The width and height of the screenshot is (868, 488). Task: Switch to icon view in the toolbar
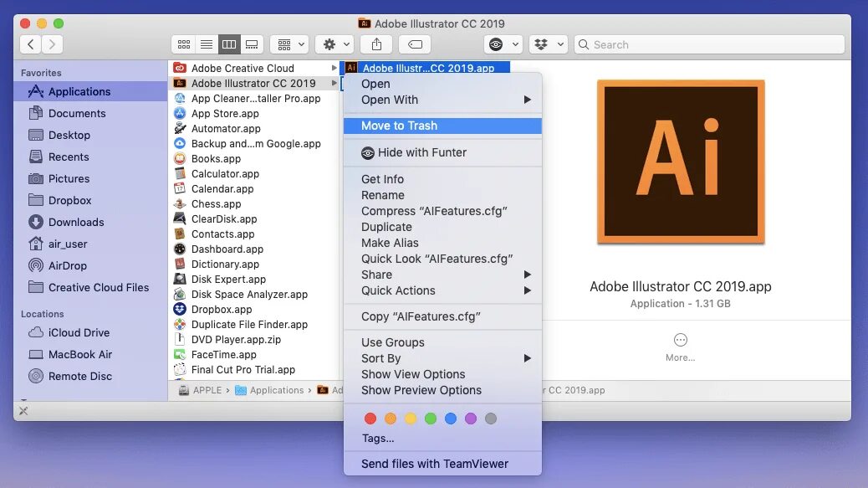[184, 44]
